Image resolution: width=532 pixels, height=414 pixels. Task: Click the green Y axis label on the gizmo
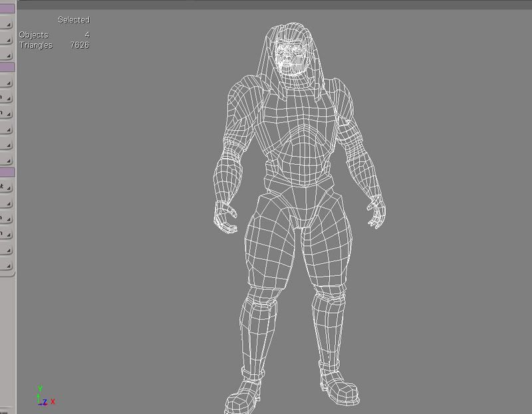tap(40, 389)
